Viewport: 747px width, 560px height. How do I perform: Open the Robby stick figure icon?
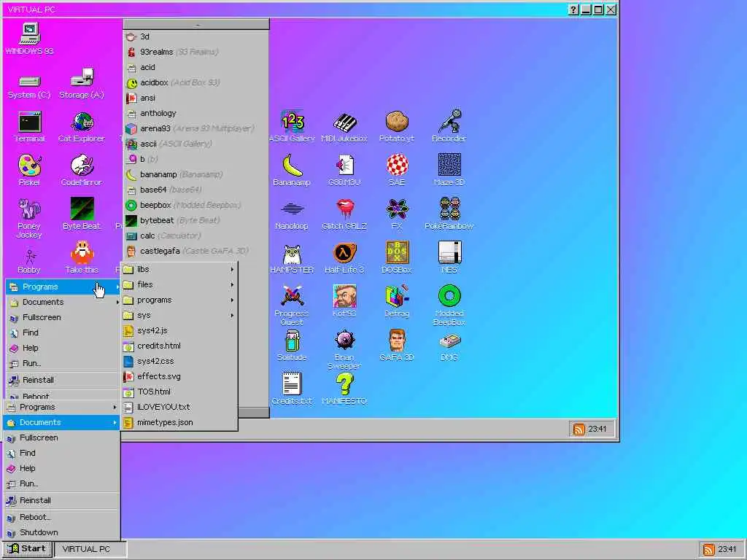29,261
